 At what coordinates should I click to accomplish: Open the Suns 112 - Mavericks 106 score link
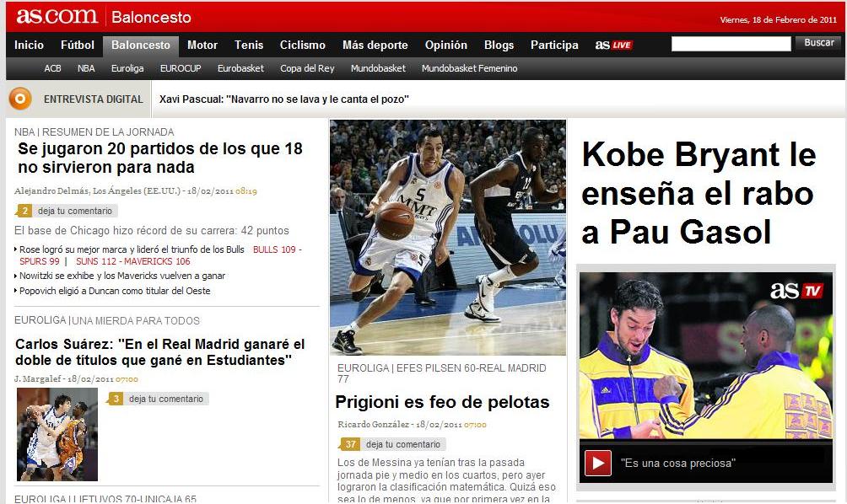[133, 261]
